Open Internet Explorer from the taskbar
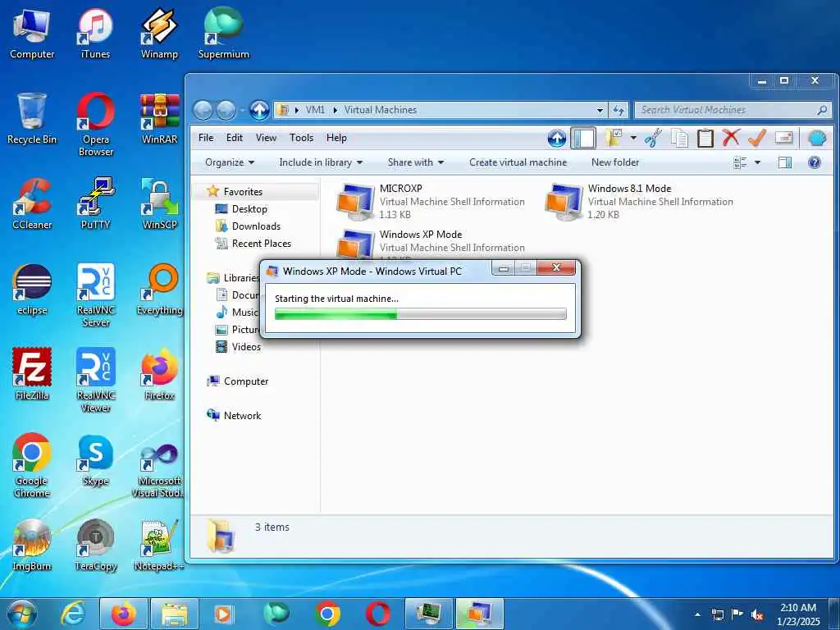Screen dimensions: 840x630 pos(73,614)
